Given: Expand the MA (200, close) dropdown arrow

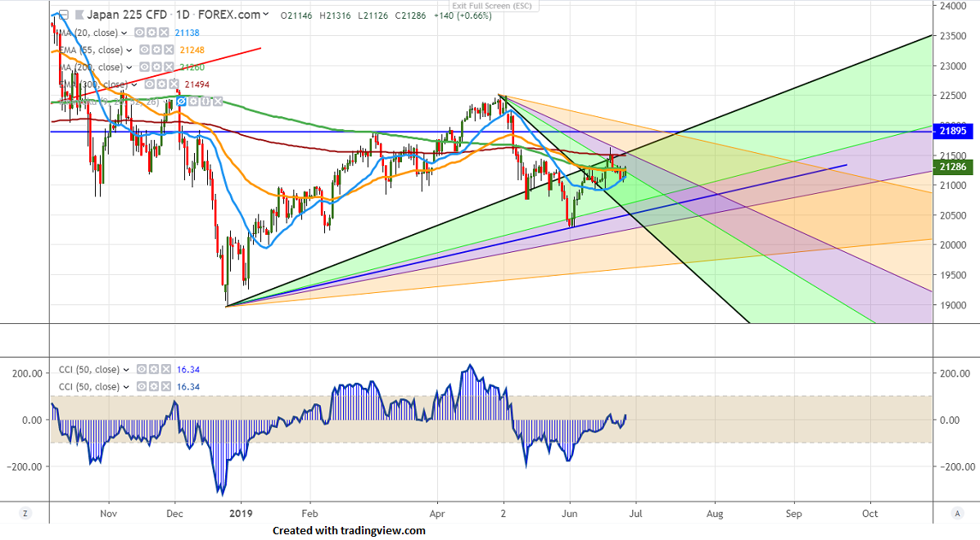Looking at the screenshot, I should tap(129, 67).
